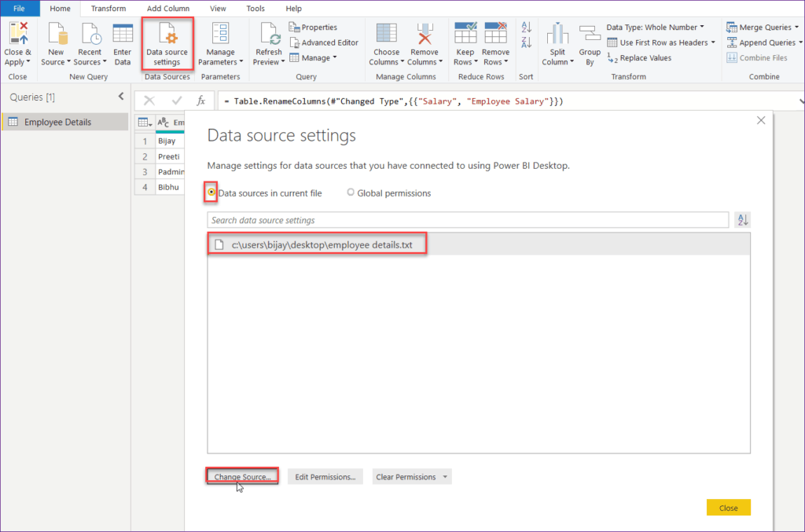Image resolution: width=805 pixels, height=532 pixels.
Task: Switch to the Transform tab
Action: click(x=108, y=9)
